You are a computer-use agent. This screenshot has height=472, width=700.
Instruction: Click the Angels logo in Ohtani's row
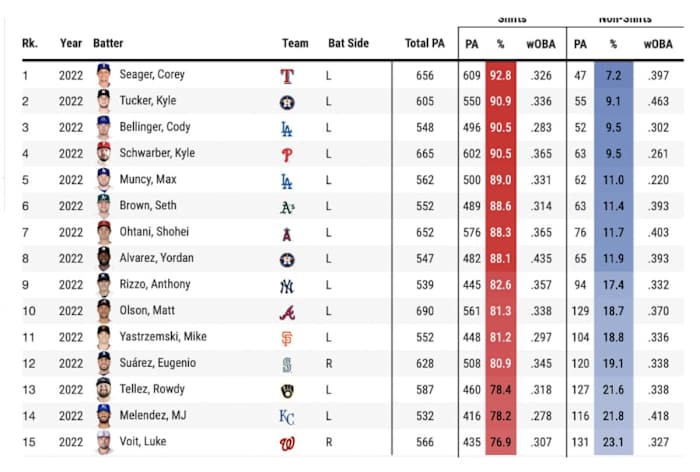pos(288,232)
